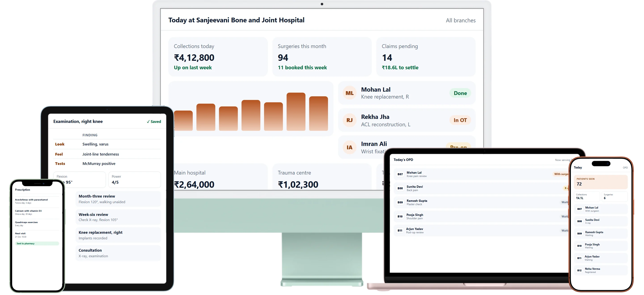Screen dimensions: 644x295
Task: Open the All branches filter on desktop
Action: 460,21
